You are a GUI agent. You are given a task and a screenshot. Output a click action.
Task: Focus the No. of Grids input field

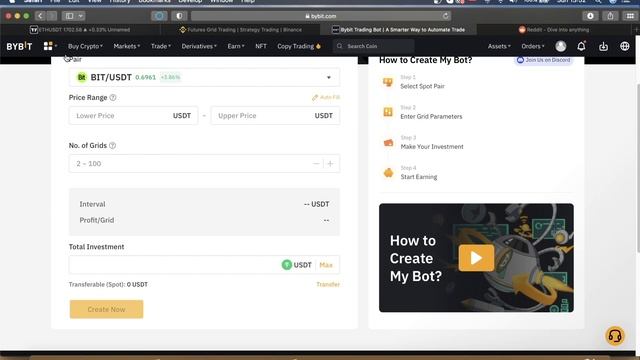(x=204, y=164)
